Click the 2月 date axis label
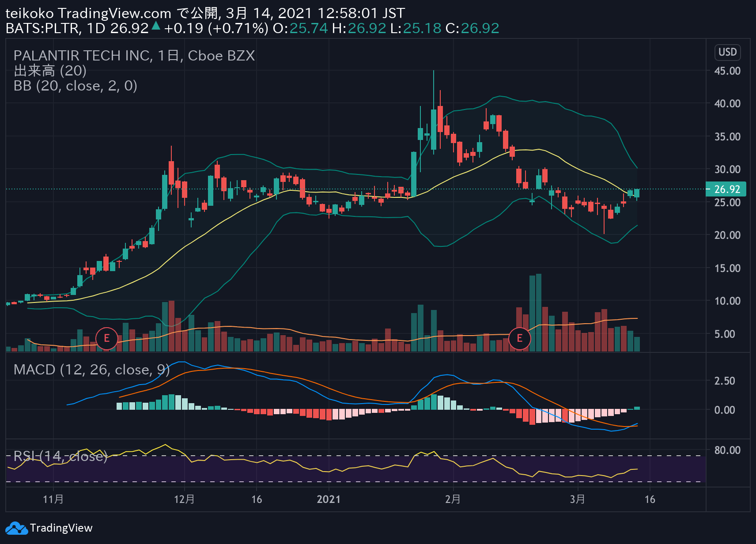Viewport: 756px width, 544px height. 453,499
